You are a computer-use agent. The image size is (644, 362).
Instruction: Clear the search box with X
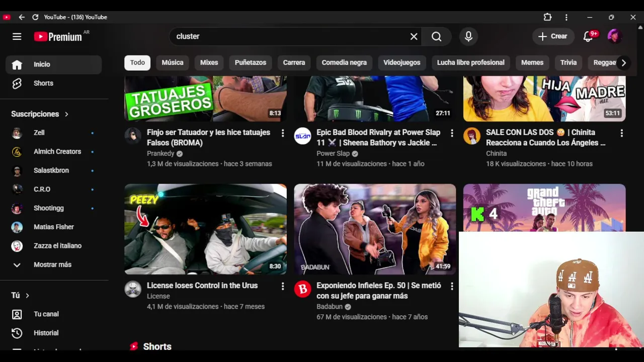point(414,36)
